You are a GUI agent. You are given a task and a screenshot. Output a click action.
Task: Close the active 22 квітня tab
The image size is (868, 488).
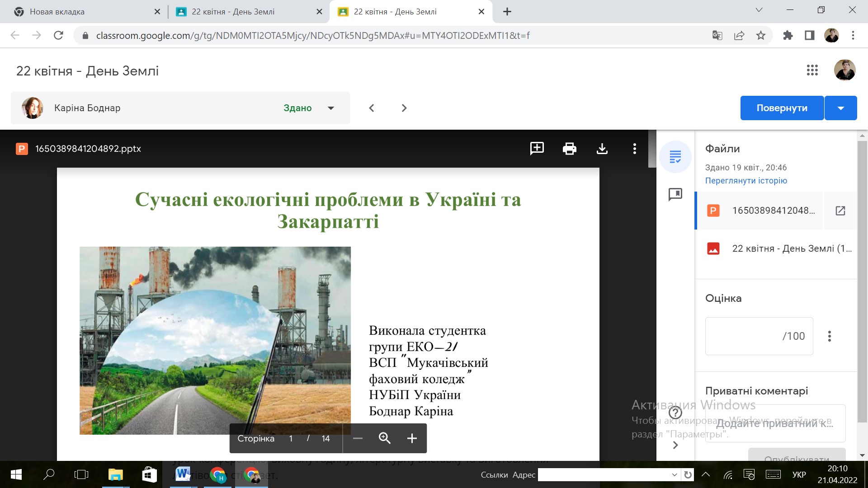pos(481,12)
